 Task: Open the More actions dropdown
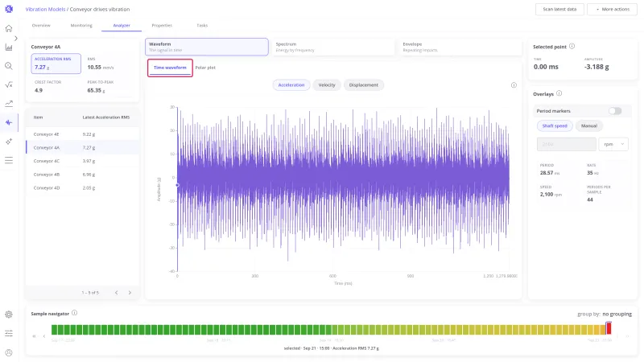[x=612, y=9]
